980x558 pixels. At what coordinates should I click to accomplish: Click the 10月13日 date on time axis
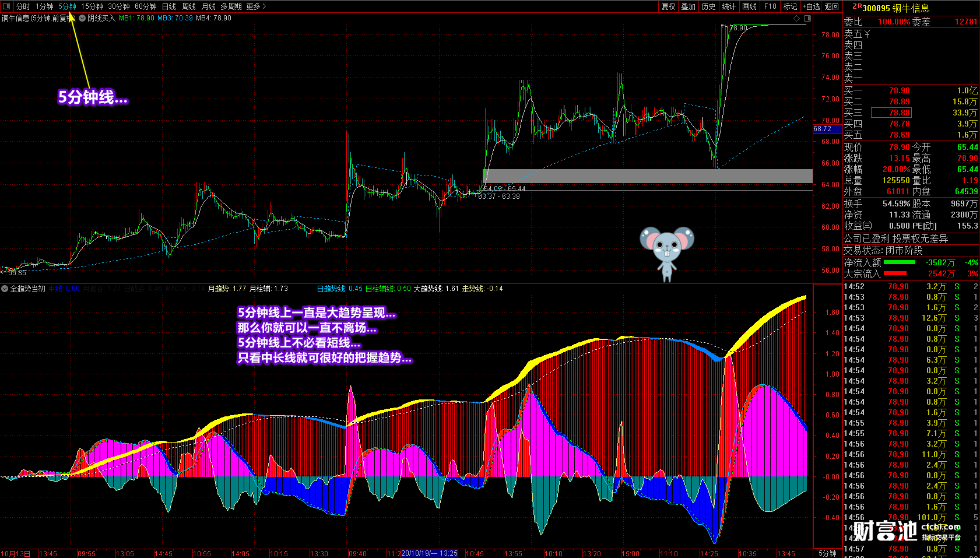[x=15, y=553]
